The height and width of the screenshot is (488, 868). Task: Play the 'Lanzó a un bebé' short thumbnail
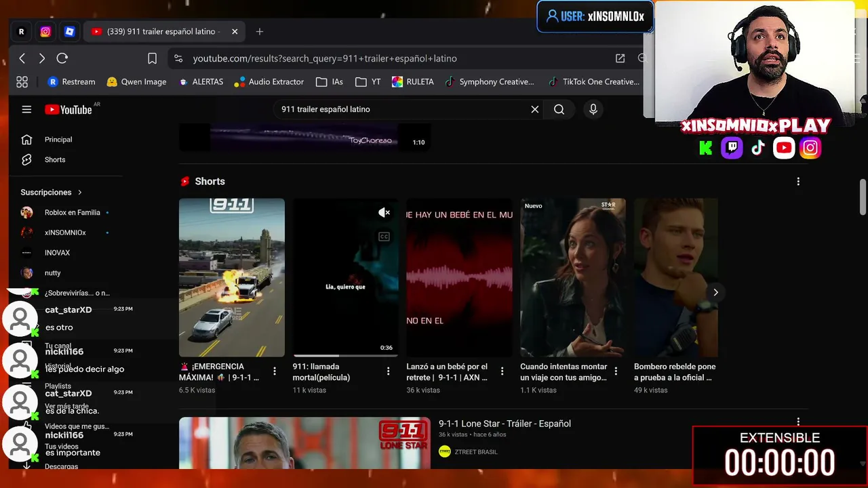coord(459,277)
